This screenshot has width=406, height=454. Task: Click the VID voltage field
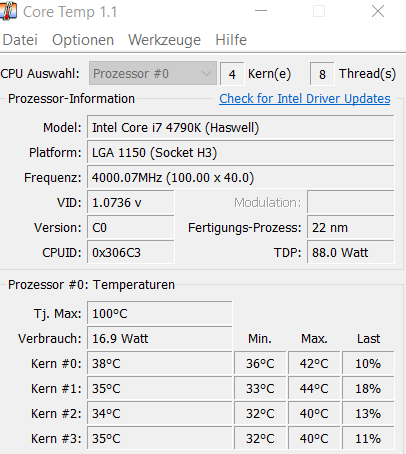pos(131,202)
